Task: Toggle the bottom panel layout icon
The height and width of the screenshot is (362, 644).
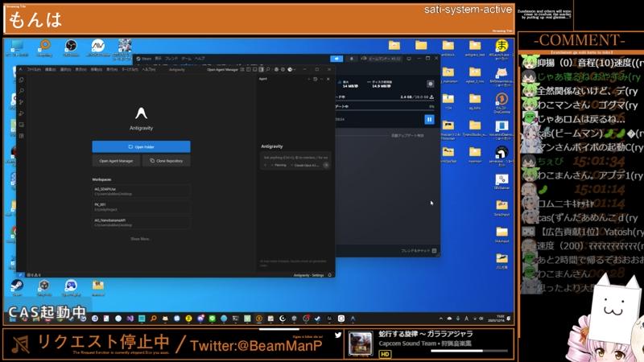Action: click(254, 69)
